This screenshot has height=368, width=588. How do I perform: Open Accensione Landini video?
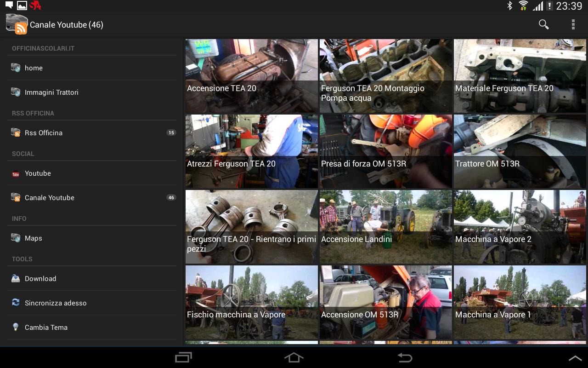(x=386, y=227)
